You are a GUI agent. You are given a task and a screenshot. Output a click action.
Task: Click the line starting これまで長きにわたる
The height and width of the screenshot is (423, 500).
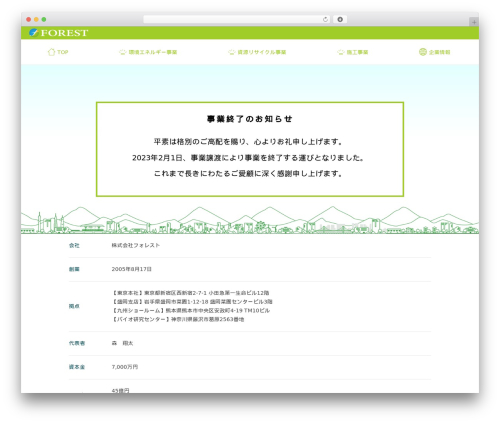click(x=248, y=174)
